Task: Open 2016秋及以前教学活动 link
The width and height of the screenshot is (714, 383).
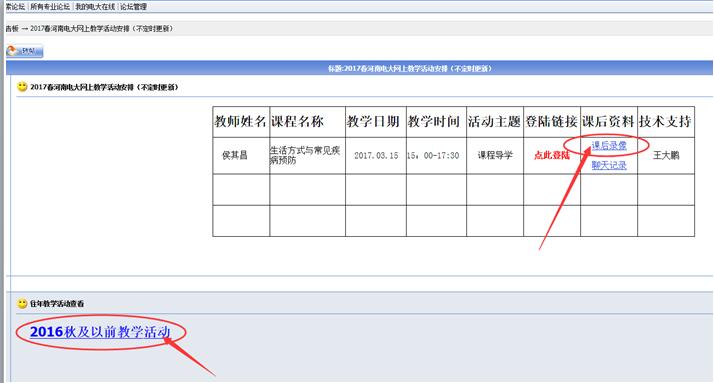Action: pos(100,332)
